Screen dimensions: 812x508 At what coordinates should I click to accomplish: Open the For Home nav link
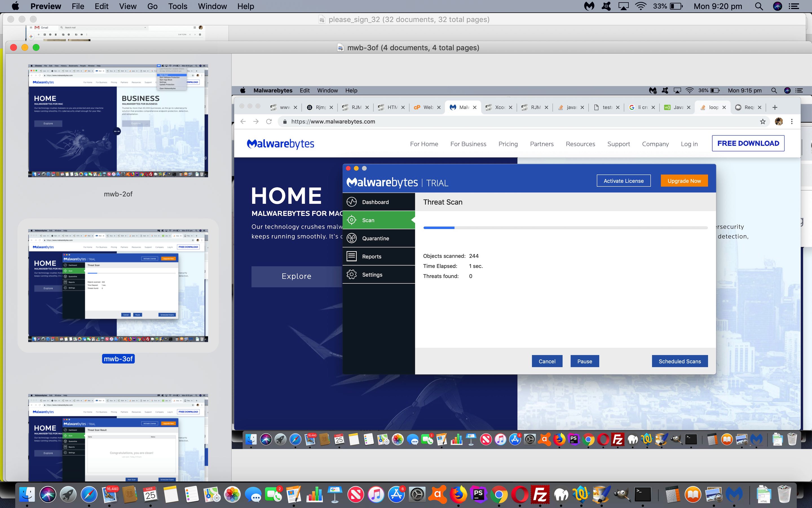point(424,144)
